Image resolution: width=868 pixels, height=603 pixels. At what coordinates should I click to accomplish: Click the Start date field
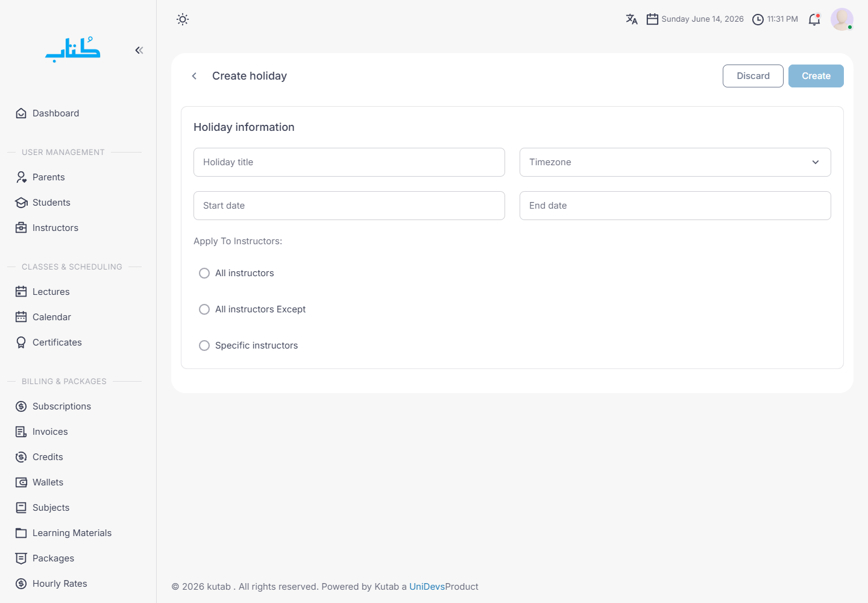[349, 206]
